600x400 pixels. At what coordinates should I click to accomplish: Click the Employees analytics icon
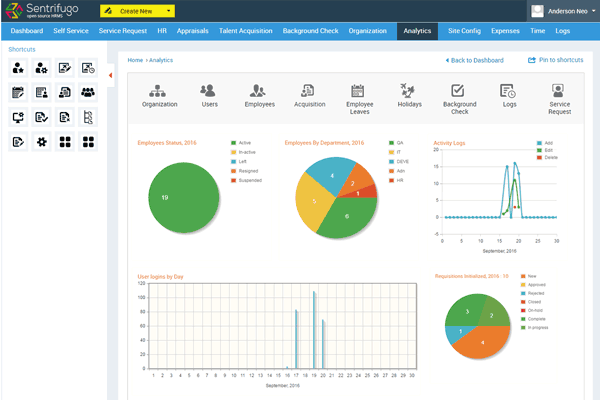[x=260, y=91]
